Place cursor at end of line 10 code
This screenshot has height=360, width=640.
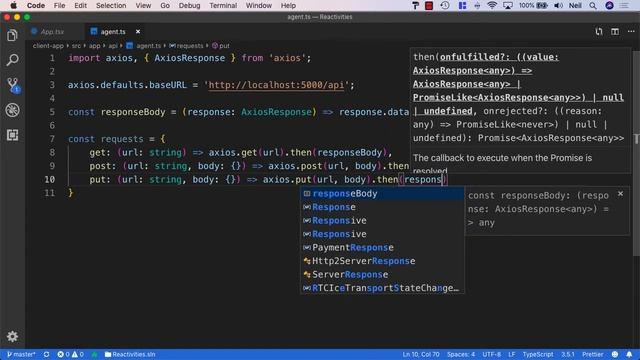[448, 180]
